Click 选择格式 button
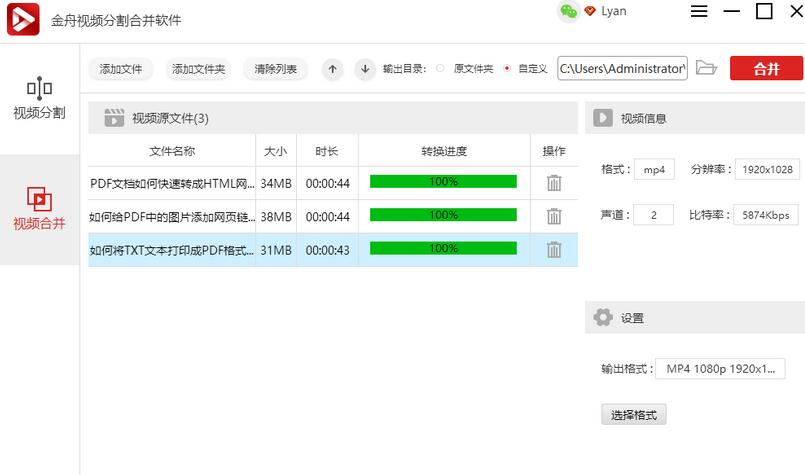Viewport: 805px width, 475px height. click(x=634, y=414)
